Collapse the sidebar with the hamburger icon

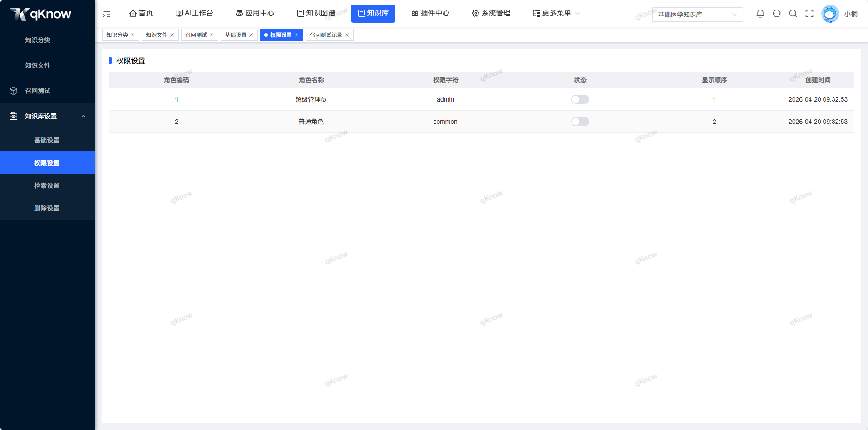click(x=107, y=14)
